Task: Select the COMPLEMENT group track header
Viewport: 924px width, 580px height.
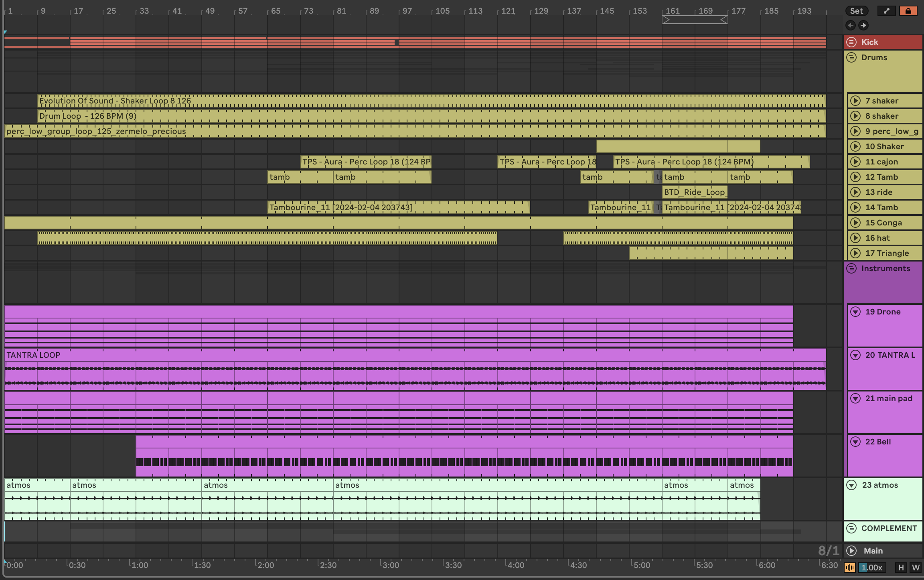Action: [x=889, y=528]
